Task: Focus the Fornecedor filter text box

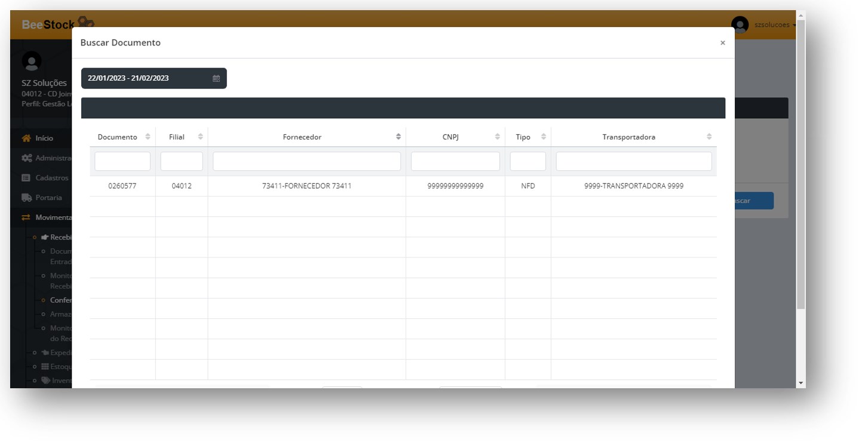Action: tap(306, 161)
